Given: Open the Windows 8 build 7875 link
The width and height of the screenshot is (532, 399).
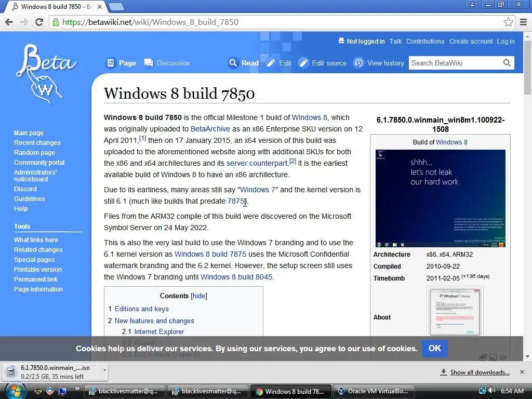Looking at the screenshot, I should (x=210, y=254).
